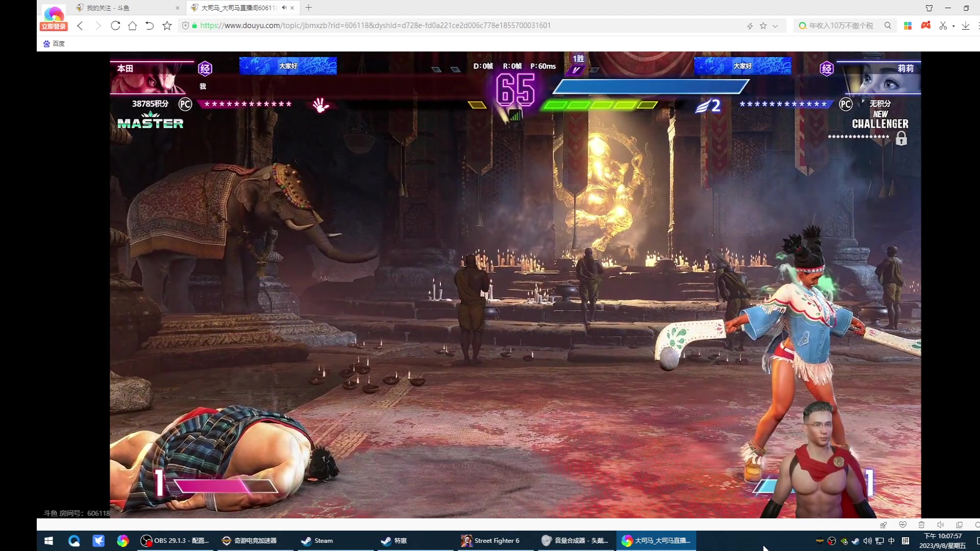980x551 pixels.
Task: Open the colorful 360 browser taskbar icon
Action: [x=123, y=541]
